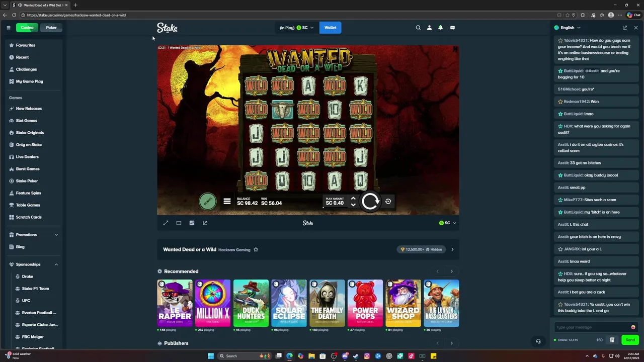Image resolution: width=644 pixels, height=362 pixels.
Task: Enter fullscreen game mode
Action: pyautogui.click(x=166, y=223)
